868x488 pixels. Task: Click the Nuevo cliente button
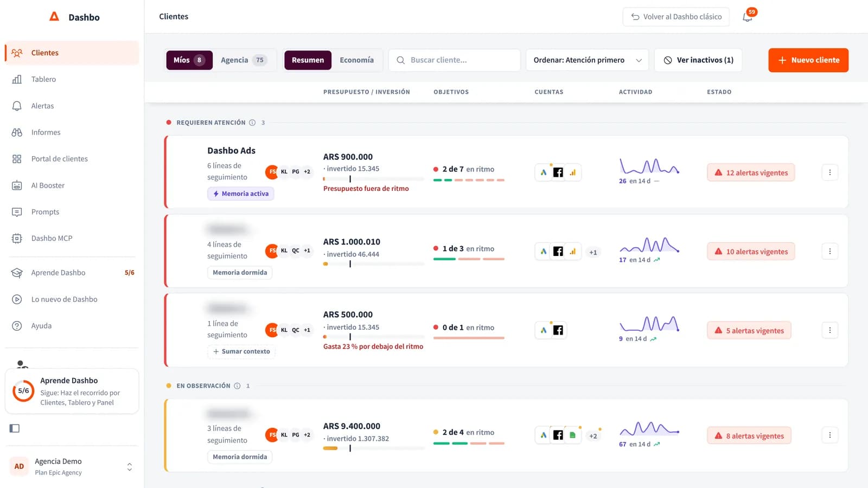pos(808,60)
